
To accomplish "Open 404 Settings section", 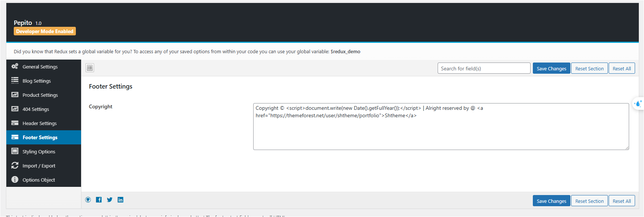I will 44,109.
